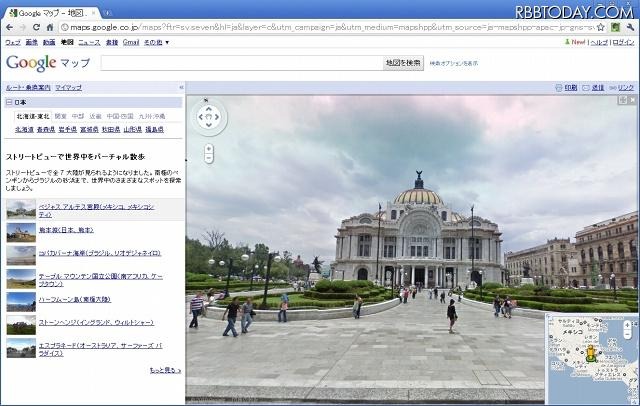The width and height of the screenshot is (640, 406).
Task: Zoom in Street View with plus button
Action: tap(209, 149)
